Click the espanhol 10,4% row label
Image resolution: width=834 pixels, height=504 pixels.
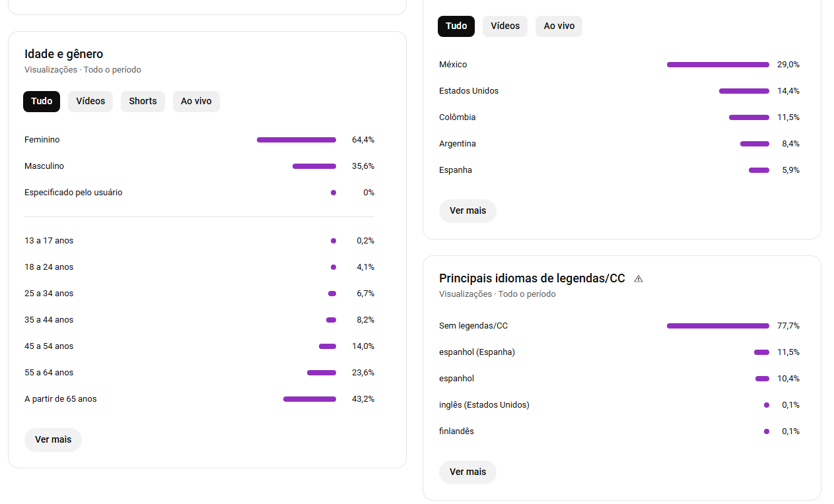point(456,379)
